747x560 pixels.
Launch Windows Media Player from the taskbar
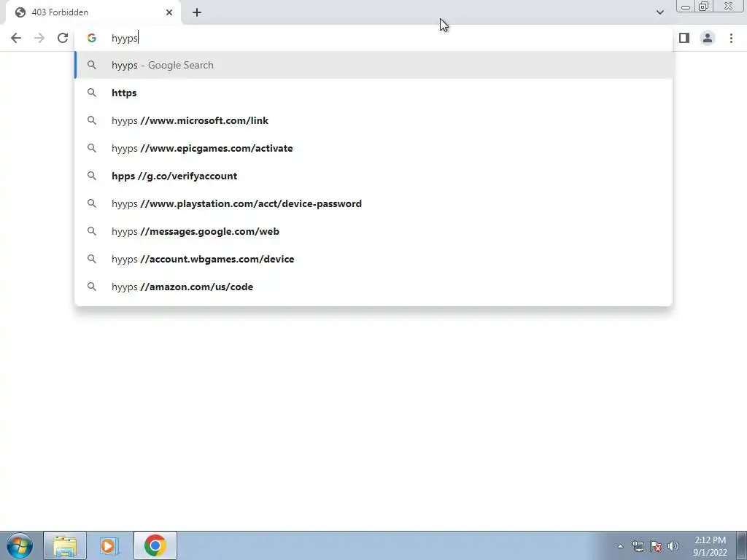pos(109,545)
